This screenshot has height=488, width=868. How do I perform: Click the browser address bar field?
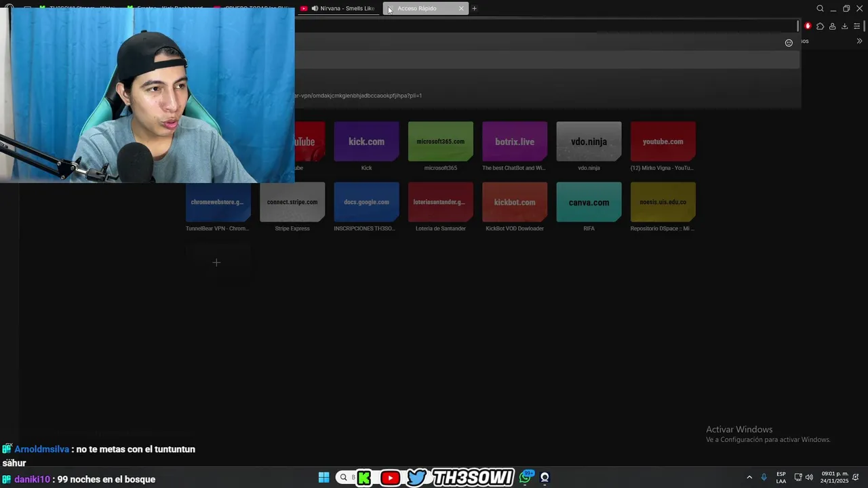[546, 26]
